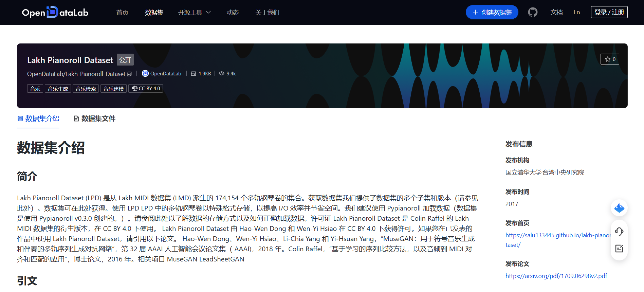Click the 登录 / 注册 button
This screenshot has width=644, height=292.
[x=609, y=12]
